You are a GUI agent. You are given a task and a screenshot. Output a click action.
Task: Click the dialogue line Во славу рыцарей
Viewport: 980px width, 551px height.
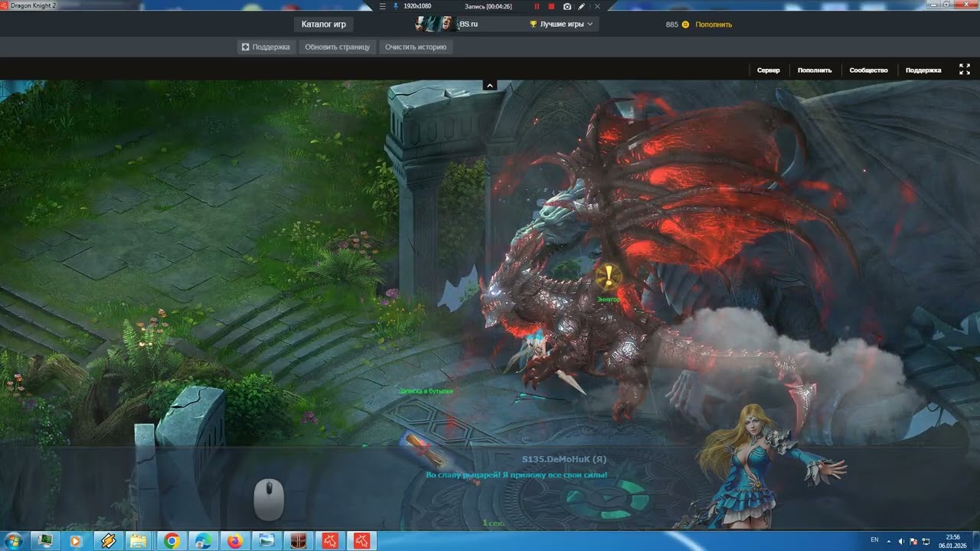point(517,475)
